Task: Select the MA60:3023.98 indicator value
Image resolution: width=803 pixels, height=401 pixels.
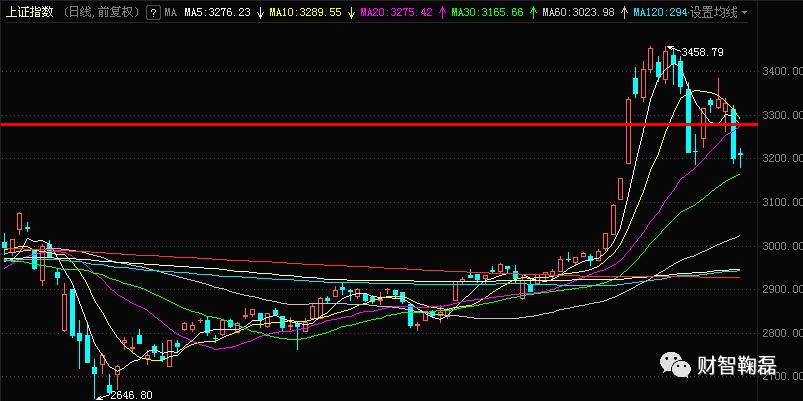Action: 578,13
